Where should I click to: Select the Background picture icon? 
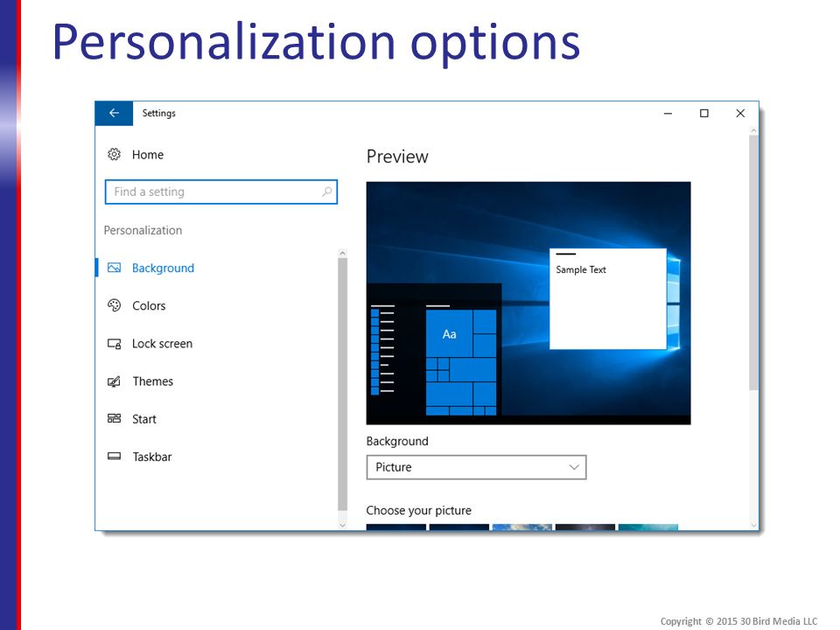pyautogui.click(x=114, y=268)
